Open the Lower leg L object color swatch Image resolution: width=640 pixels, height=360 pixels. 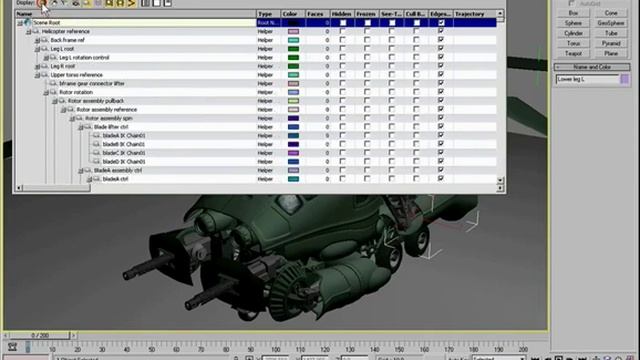625,79
